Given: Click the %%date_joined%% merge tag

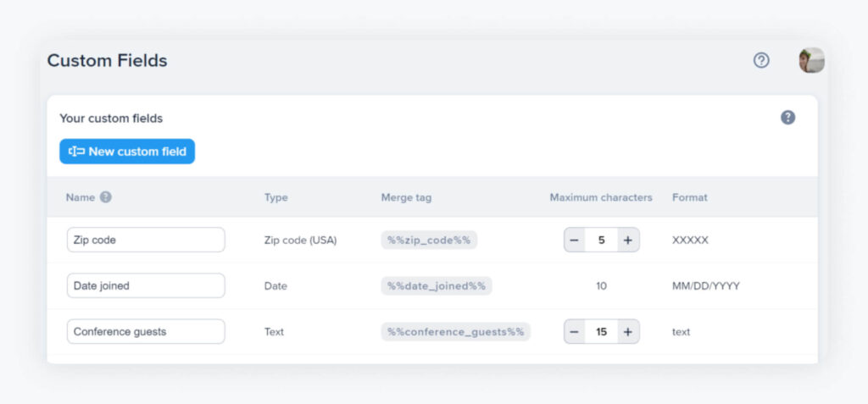Looking at the screenshot, I should click(437, 285).
